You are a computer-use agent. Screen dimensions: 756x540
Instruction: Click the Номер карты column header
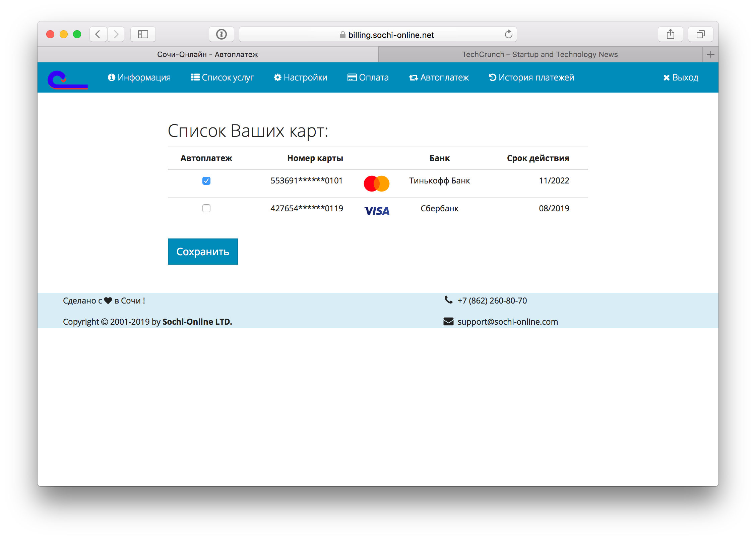[315, 158]
